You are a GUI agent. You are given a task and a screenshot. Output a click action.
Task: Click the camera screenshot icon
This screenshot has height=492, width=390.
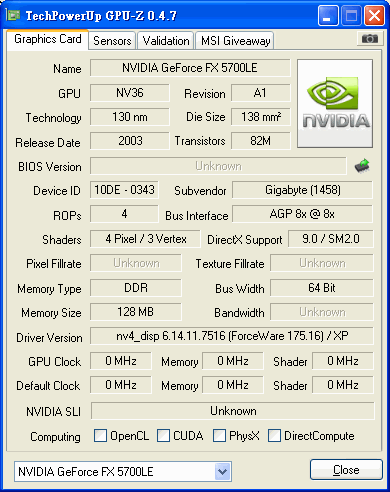[370, 39]
